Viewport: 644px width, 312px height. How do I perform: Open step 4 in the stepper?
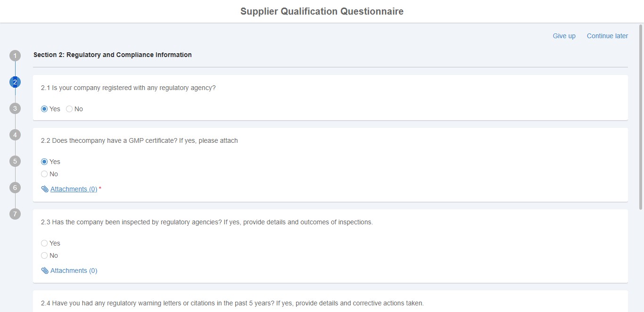click(15, 135)
